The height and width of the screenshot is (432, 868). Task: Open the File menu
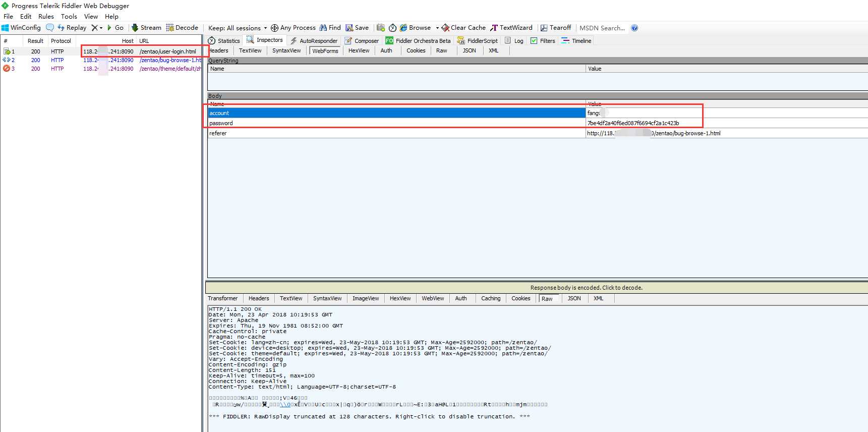(x=8, y=17)
